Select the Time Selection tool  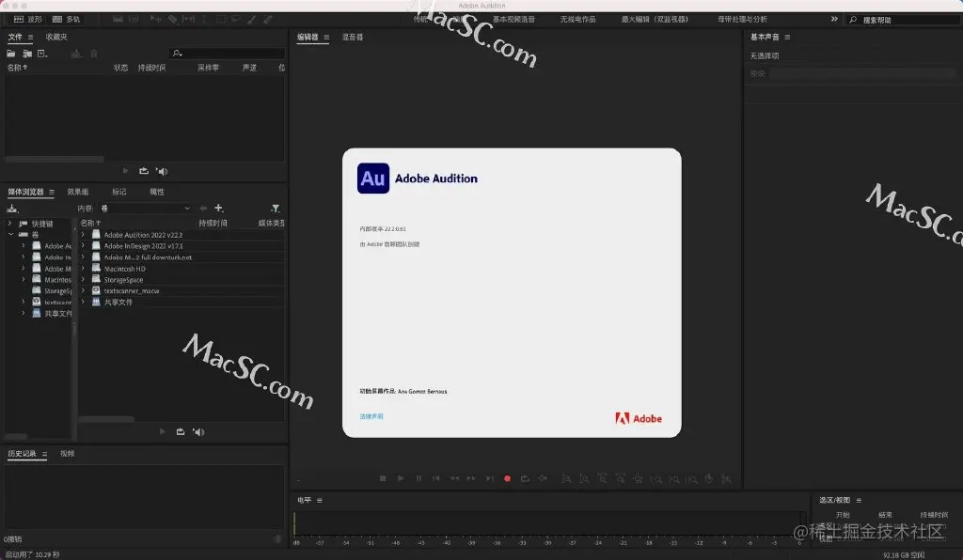pyautogui.click(x=204, y=19)
